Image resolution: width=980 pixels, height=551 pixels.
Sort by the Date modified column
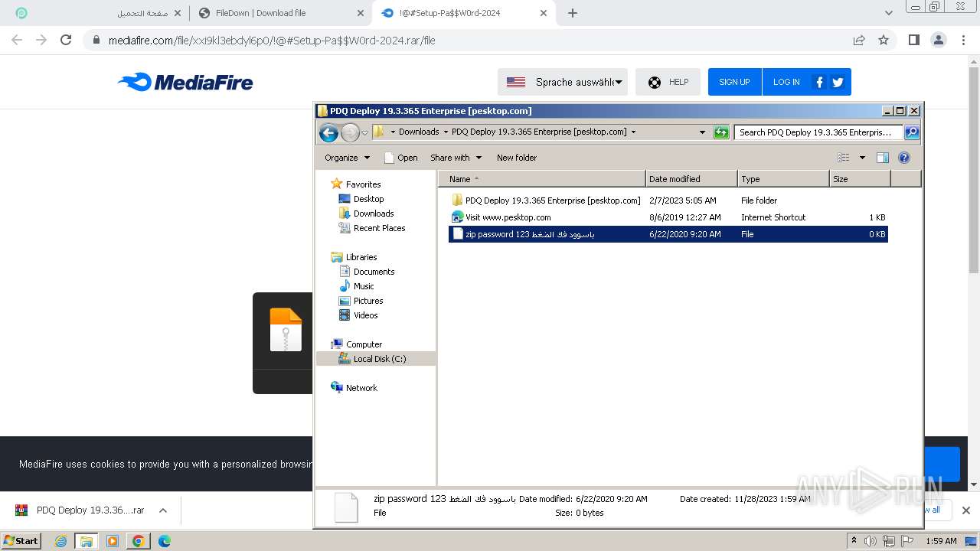coord(691,179)
